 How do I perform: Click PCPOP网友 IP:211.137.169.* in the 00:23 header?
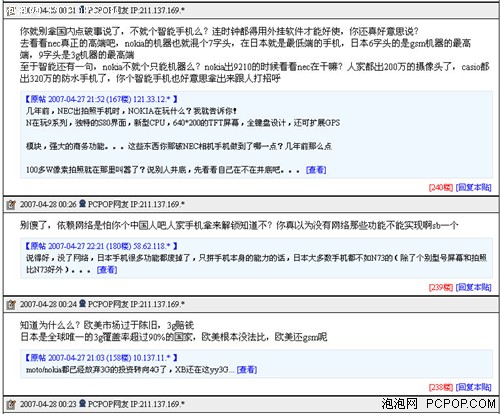coord(136,404)
